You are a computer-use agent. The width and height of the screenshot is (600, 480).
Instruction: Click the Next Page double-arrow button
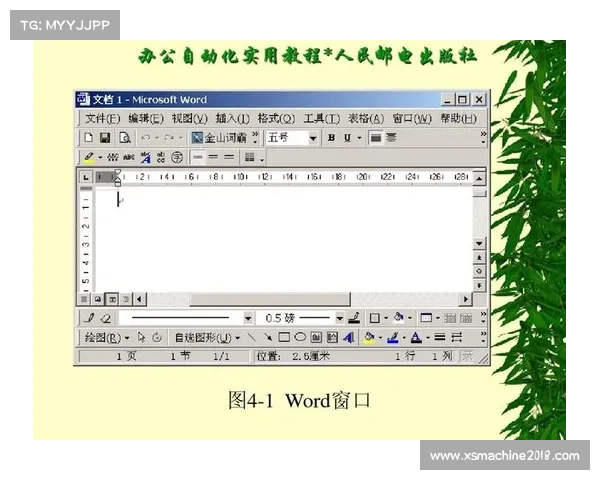coord(479,286)
